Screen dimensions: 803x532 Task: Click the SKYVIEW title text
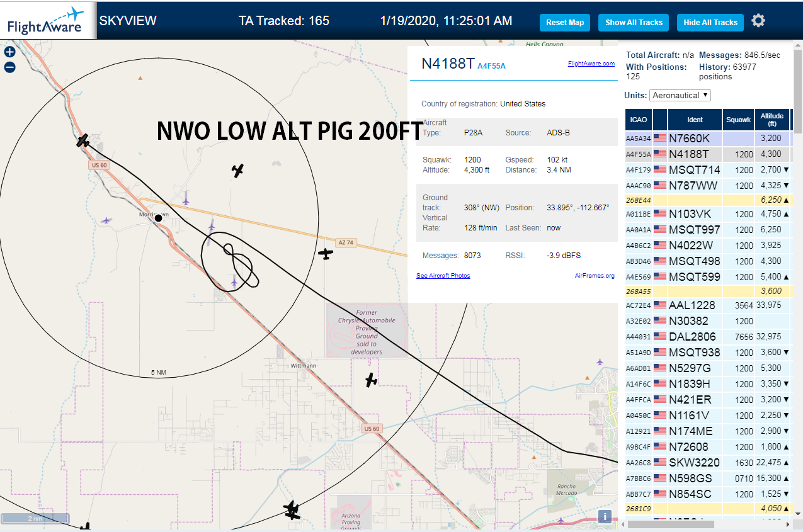coord(128,20)
